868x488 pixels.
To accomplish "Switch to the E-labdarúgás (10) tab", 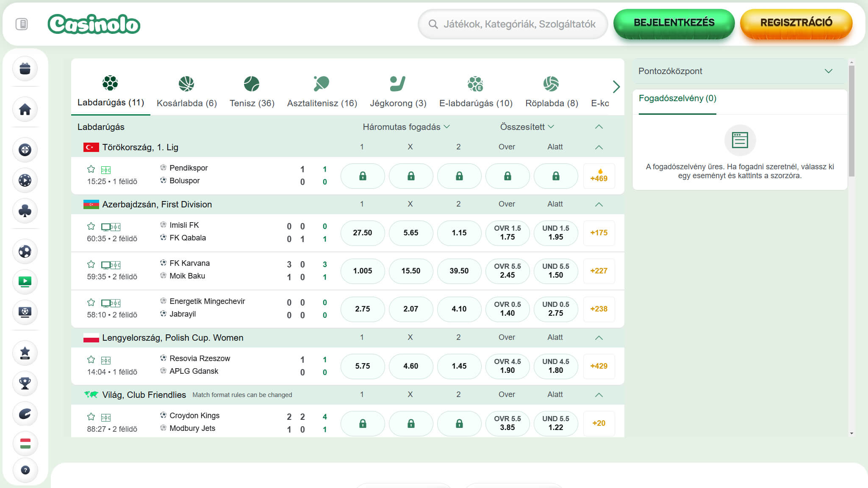I will (476, 91).
